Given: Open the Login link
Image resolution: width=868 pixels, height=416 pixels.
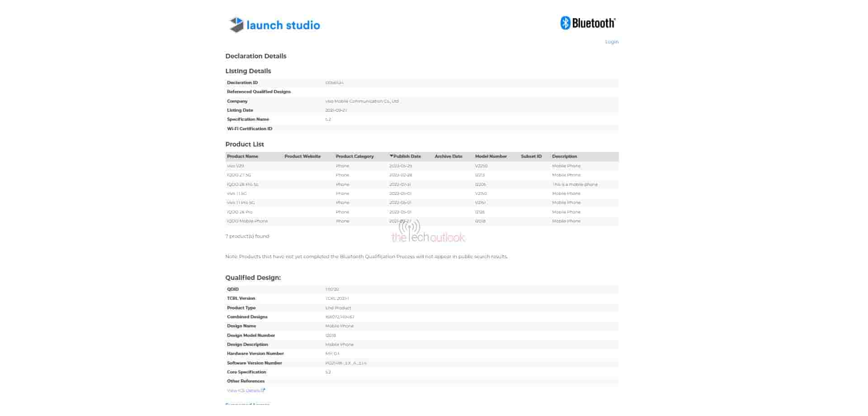Looking at the screenshot, I should 611,42.
